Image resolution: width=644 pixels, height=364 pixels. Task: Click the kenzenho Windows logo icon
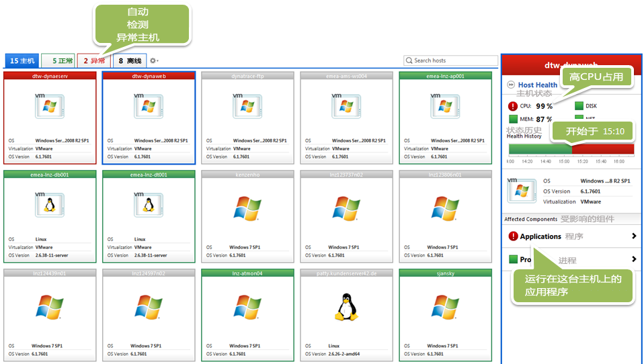click(x=247, y=208)
